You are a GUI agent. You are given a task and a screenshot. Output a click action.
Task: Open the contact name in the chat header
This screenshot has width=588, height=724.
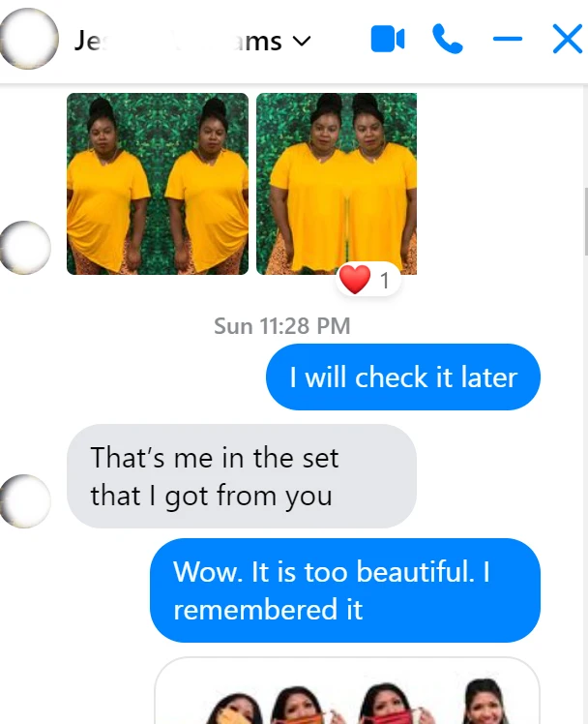[x=178, y=41]
